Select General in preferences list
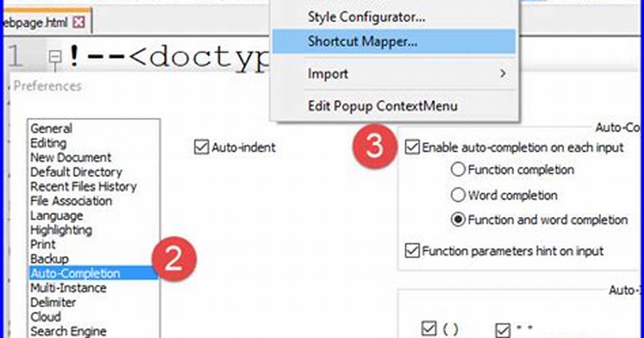Viewport: 644px width, 338px height. click(51, 129)
